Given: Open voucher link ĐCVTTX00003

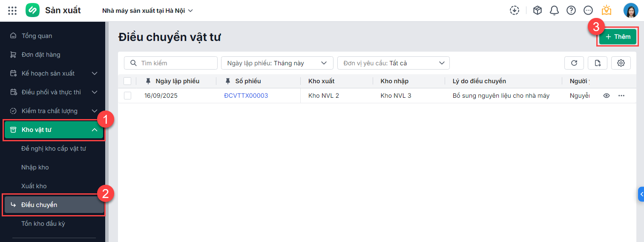Looking at the screenshot, I should coord(246,96).
